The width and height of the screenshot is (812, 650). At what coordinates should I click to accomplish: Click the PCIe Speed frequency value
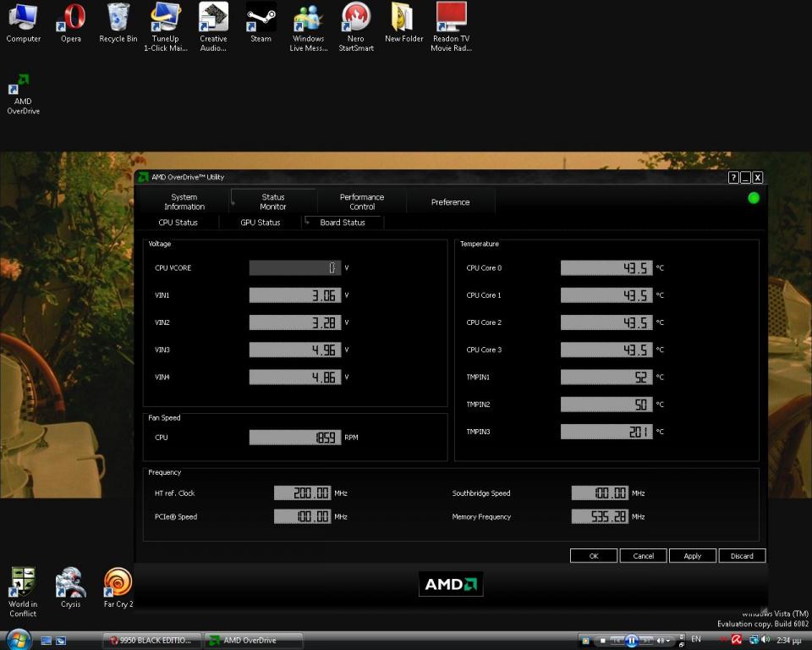tap(303, 516)
